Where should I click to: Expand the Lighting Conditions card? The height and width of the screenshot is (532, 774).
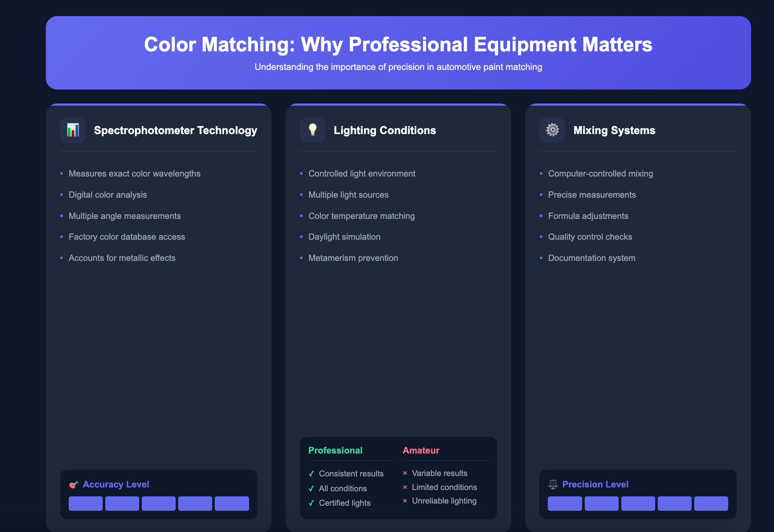click(x=385, y=130)
